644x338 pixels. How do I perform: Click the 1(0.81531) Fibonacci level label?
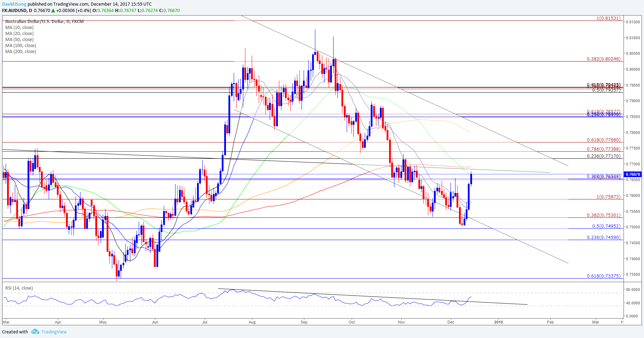coord(608,18)
